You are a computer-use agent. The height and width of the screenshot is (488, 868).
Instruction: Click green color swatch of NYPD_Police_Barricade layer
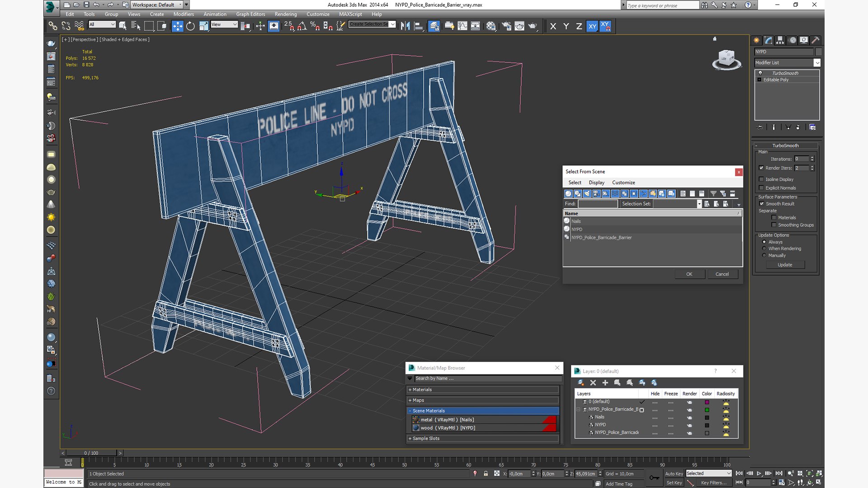point(707,410)
